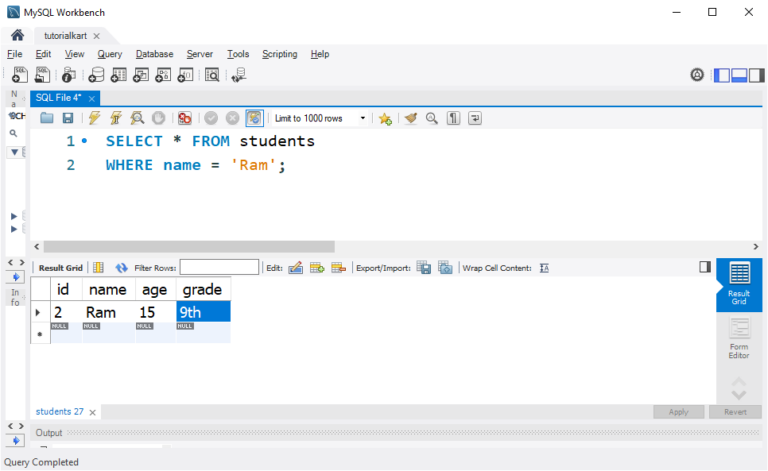Toggle Wrap Cell Content icon
Image resolution: width=768 pixels, height=471 pixels.
pos(544,268)
